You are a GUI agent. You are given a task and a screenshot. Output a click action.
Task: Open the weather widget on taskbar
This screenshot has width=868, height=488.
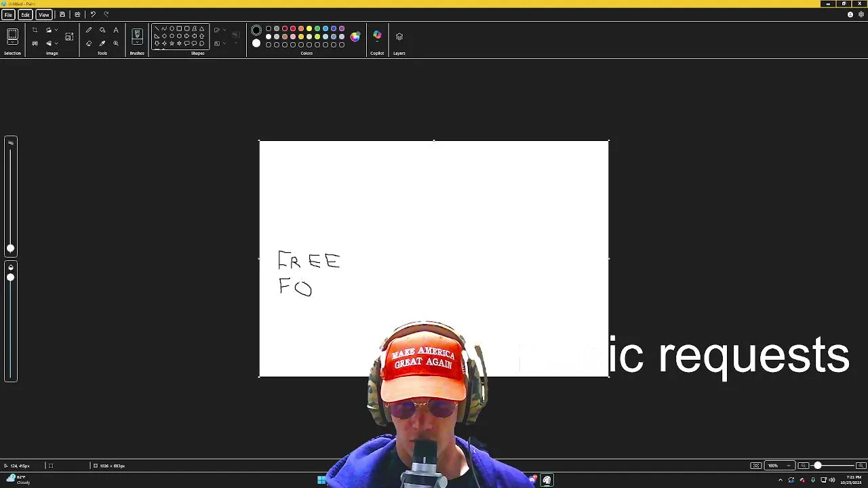(x=19, y=479)
